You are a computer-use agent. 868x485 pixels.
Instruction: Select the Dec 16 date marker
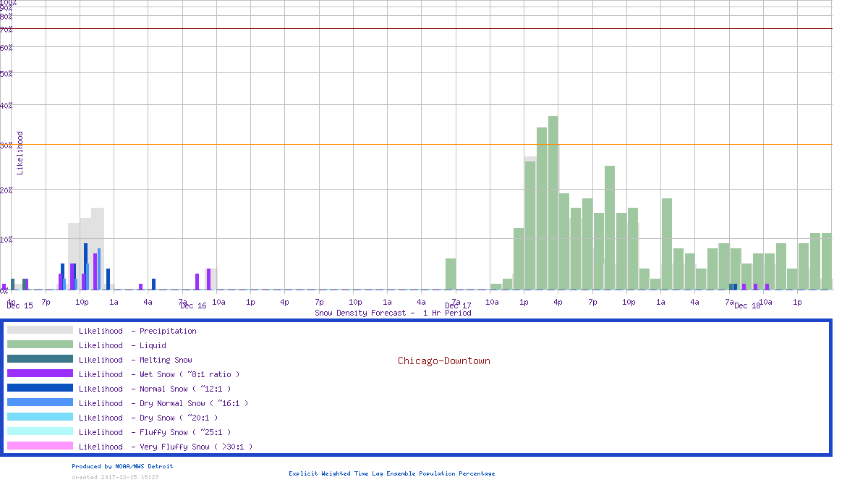click(193, 305)
